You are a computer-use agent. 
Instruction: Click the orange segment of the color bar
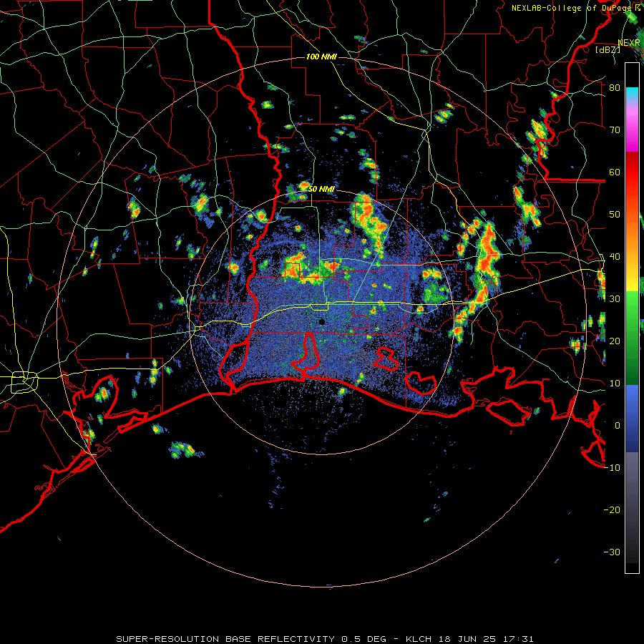point(632,236)
